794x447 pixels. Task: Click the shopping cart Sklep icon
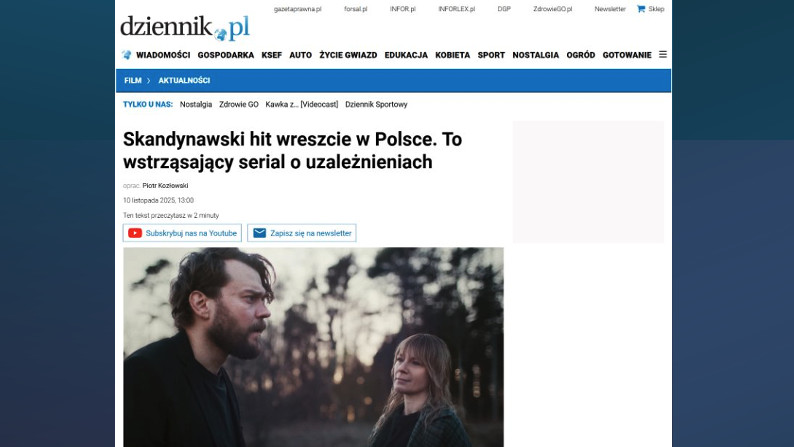[x=641, y=9]
